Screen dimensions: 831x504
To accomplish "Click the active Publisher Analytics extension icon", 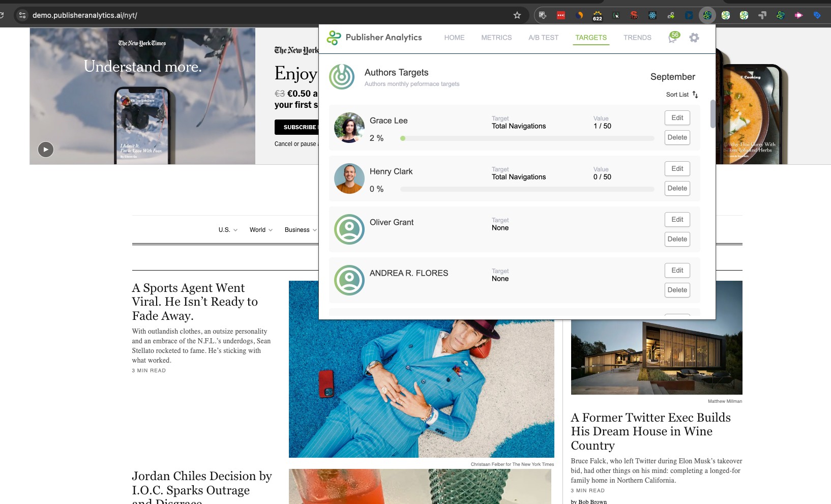I will point(707,15).
